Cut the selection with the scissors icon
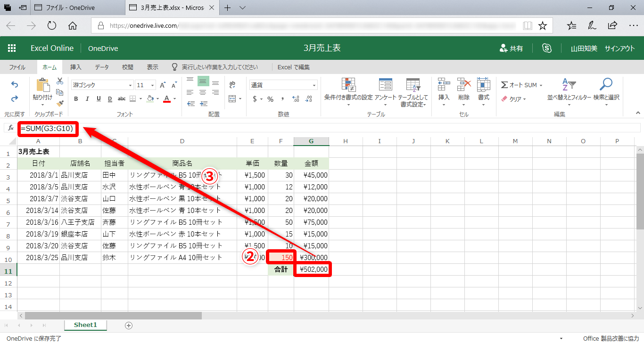This screenshot has width=644, height=343. pyautogui.click(x=60, y=81)
